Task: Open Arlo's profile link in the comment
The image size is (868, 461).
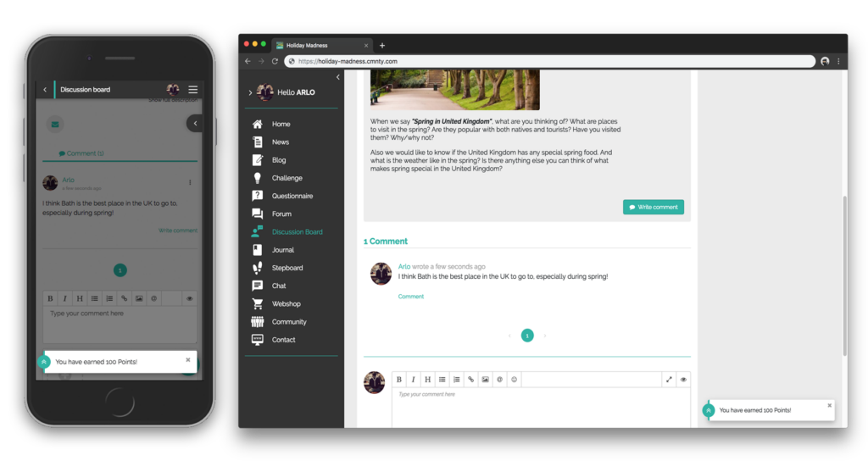Action: pyautogui.click(x=404, y=266)
